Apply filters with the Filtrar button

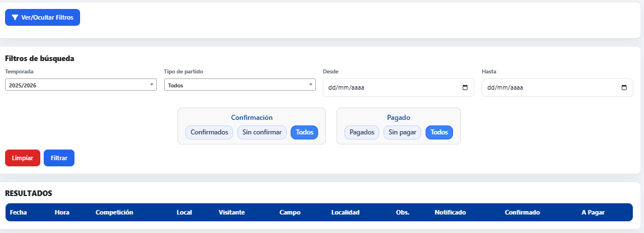coord(59,158)
